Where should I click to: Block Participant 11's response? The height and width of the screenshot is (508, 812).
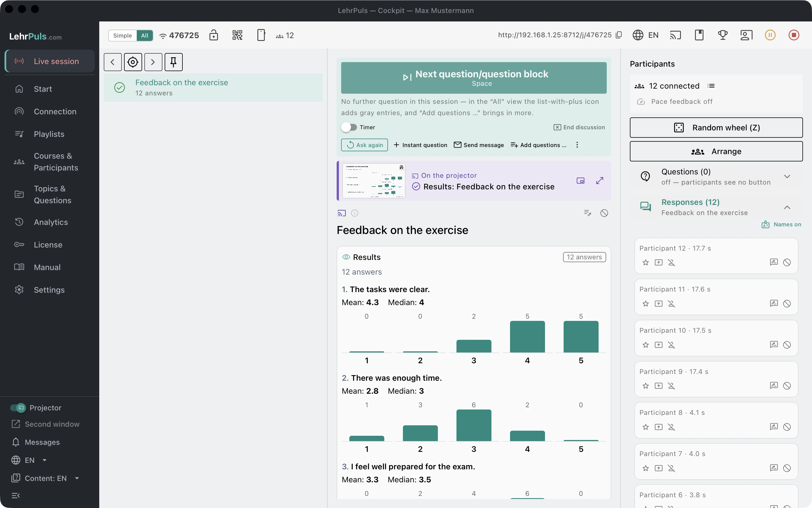[787, 304]
